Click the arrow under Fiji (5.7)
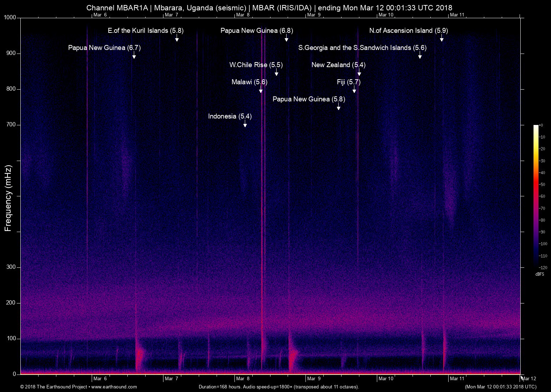Screen dimensions: 551x392 [x=354, y=90]
